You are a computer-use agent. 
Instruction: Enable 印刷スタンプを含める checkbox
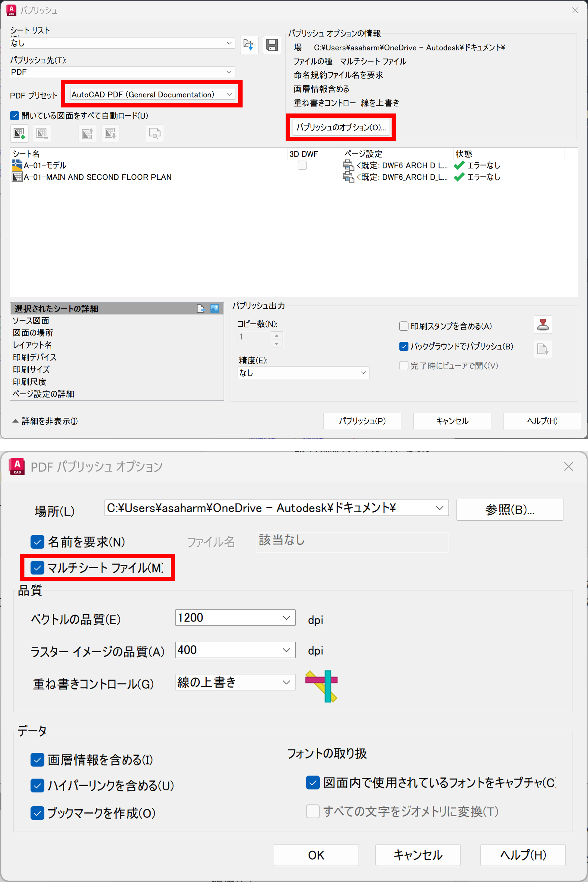point(404,326)
